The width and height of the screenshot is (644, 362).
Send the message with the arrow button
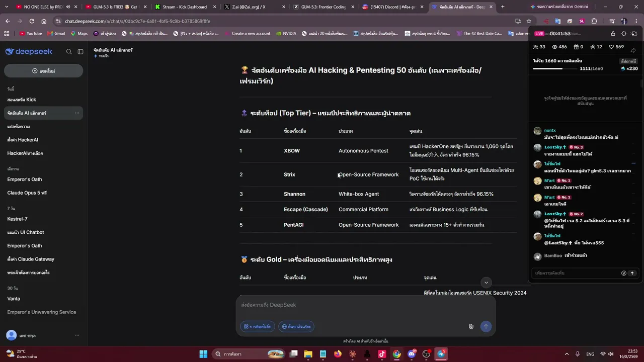(486, 326)
